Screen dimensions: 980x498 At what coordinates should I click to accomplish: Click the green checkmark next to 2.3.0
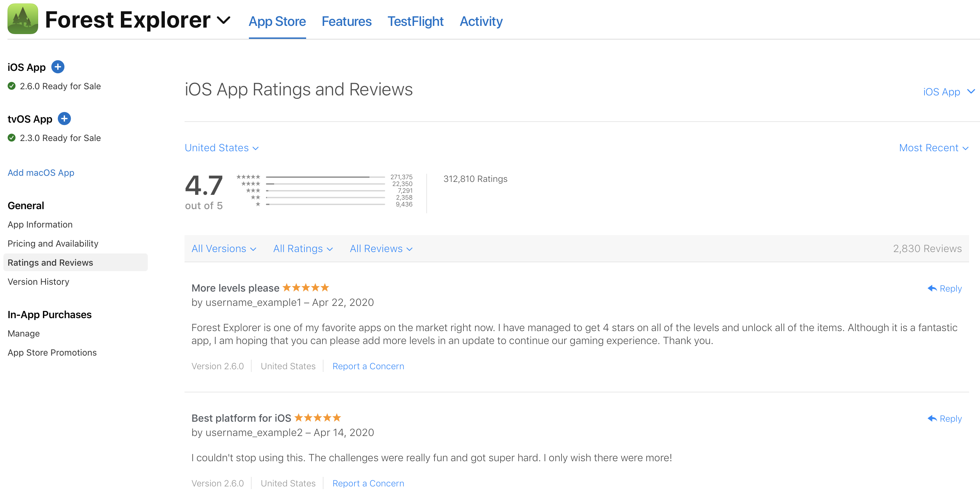(x=12, y=138)
